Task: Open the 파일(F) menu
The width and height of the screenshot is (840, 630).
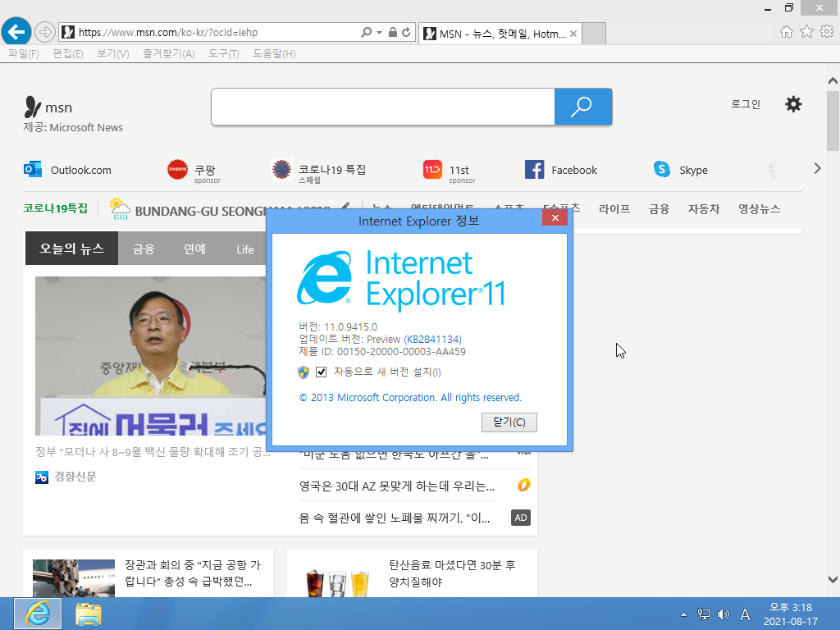Action: (x=24, y=53)
